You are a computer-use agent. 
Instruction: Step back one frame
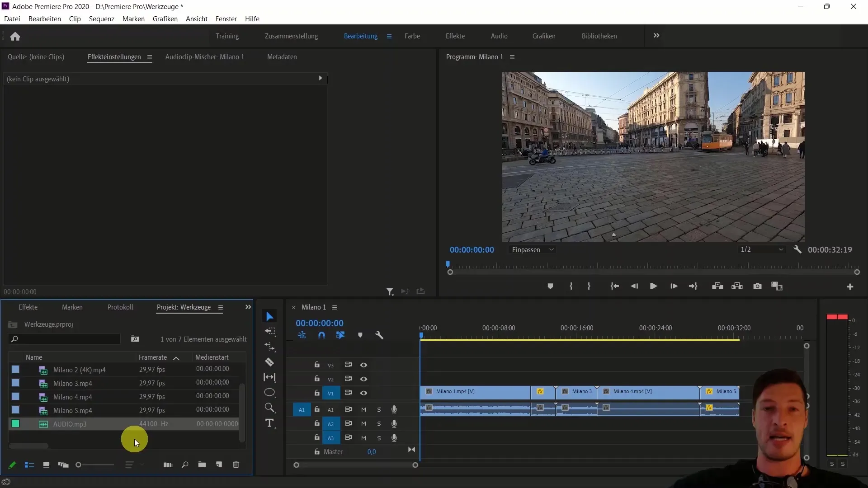[x=634, y=286]
